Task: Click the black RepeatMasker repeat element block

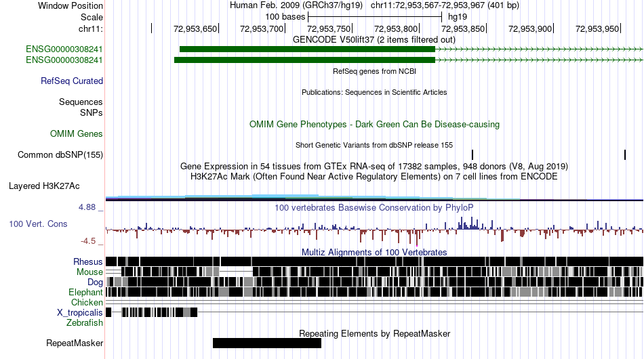Action: point(267,343)
